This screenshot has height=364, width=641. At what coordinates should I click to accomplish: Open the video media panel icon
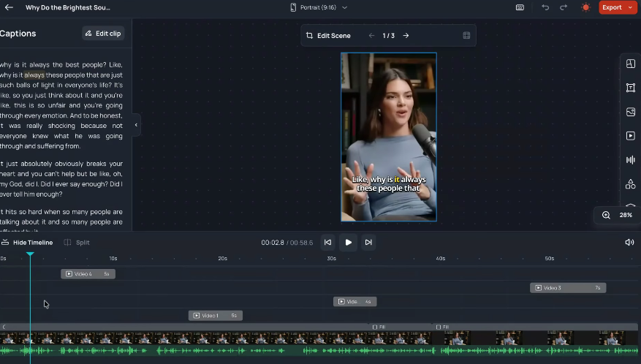point(630,136)
